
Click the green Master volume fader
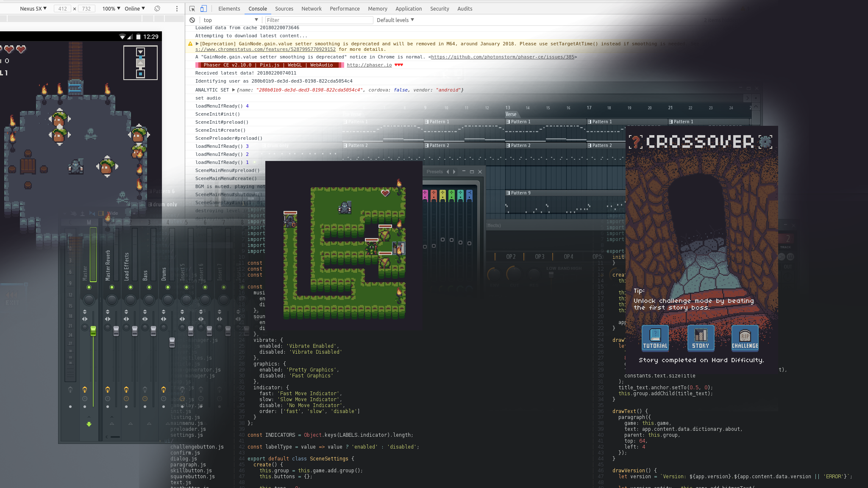tap(93, 331)
